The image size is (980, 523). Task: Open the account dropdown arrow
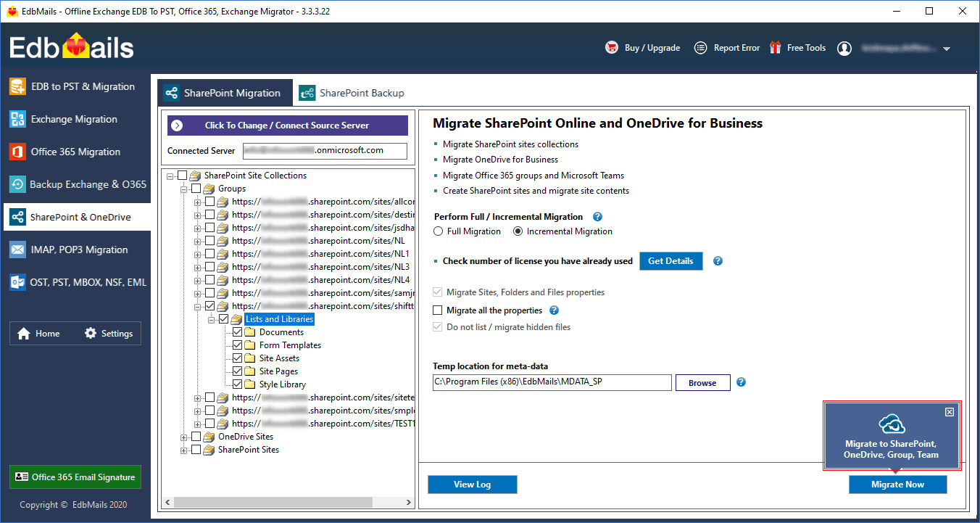pos(946,49)
